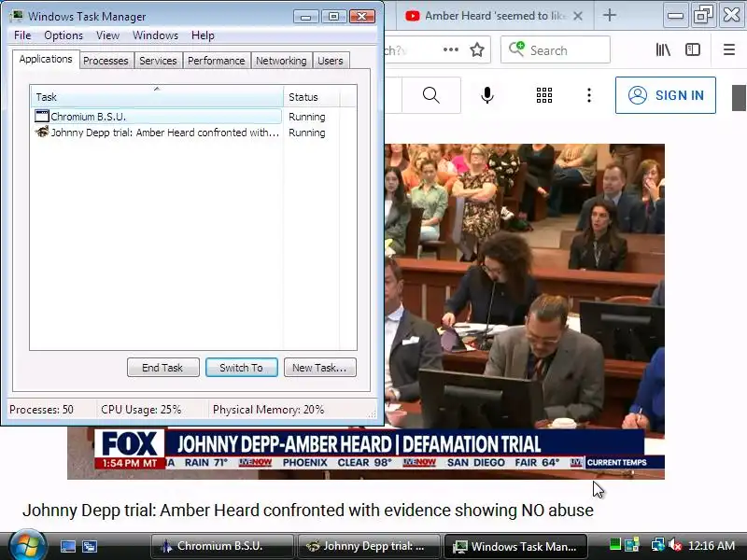Open the search engine magnifier icon in browser search box
747x560 pixels.
[x=516, y=49]
